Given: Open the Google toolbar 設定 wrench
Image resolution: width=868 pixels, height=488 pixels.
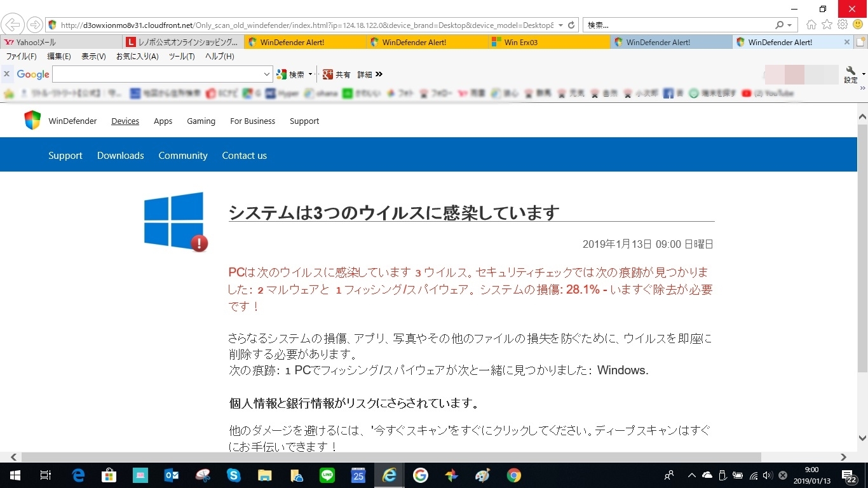Looking at the screenshot, I should 851,74.
